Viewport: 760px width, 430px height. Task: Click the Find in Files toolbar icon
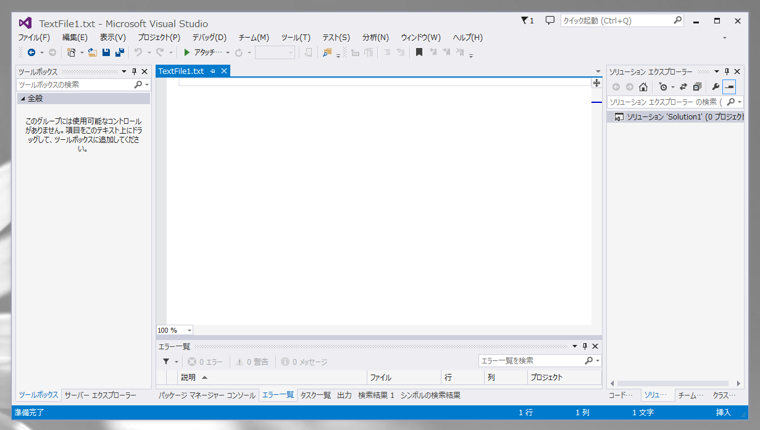coord(327,52)
